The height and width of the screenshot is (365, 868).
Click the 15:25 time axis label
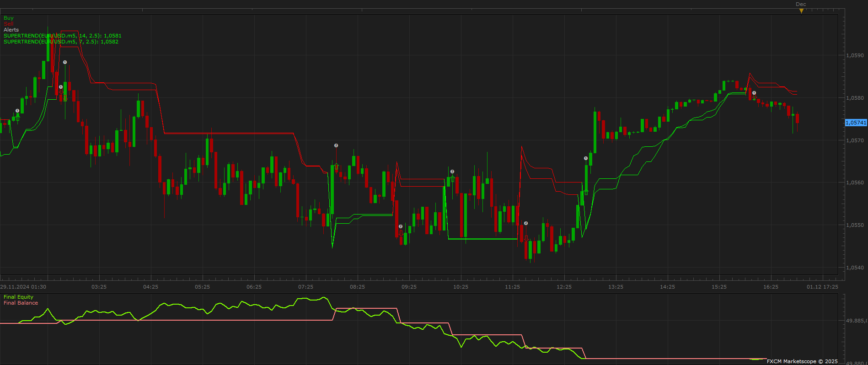pyautogui.click(x=719, y=287)
